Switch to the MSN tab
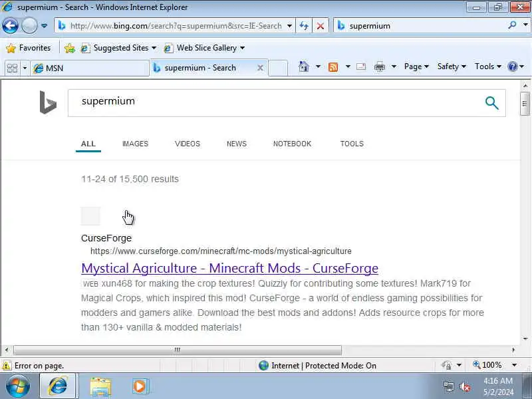Image resolution: width=532 pixels, height=399 pixels. tap(90, 68)
